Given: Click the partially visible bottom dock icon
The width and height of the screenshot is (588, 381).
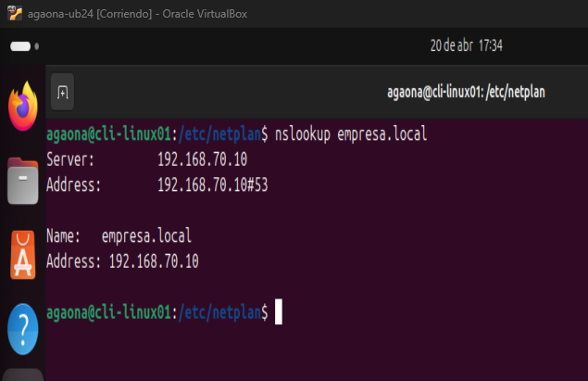Looking at the screenshot, I should 22,374.
